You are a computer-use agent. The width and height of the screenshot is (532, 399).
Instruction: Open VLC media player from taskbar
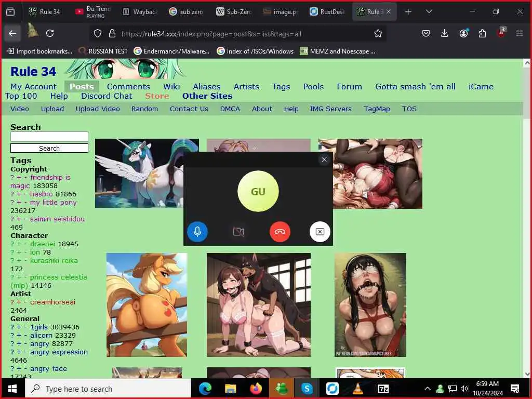357,389
